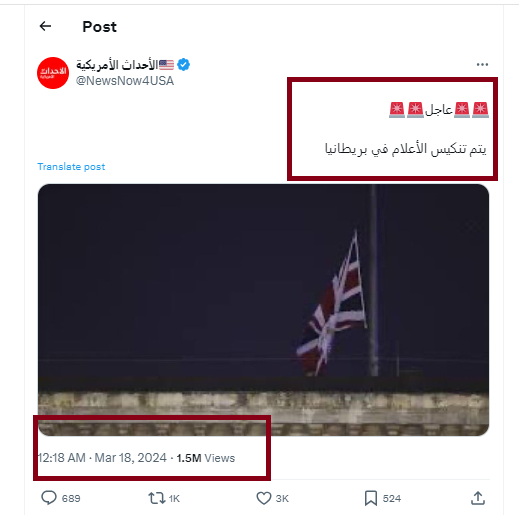This screenshot has height=515, width=519.
Task: Click the Post header title
Action: [x=99, y=27]
